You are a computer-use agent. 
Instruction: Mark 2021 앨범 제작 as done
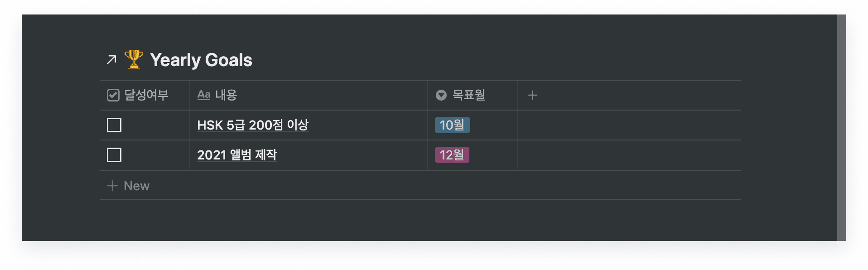coord(113,155)
